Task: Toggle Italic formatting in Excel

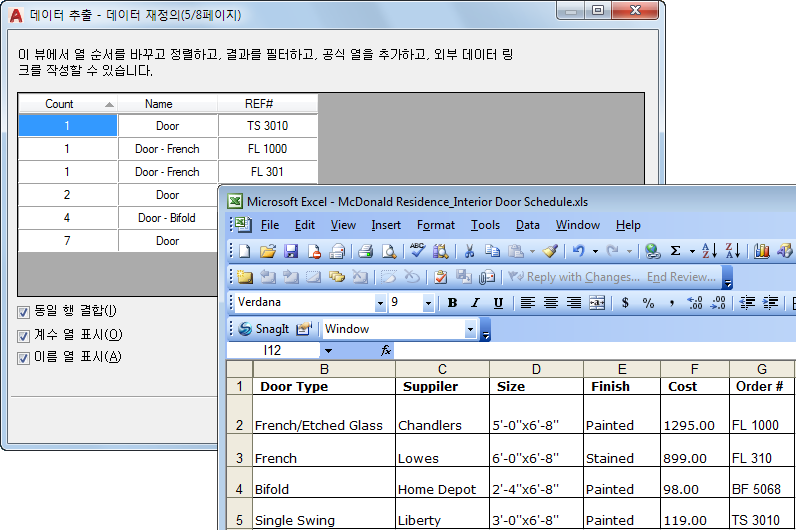Action: click(x=475, y=303)
